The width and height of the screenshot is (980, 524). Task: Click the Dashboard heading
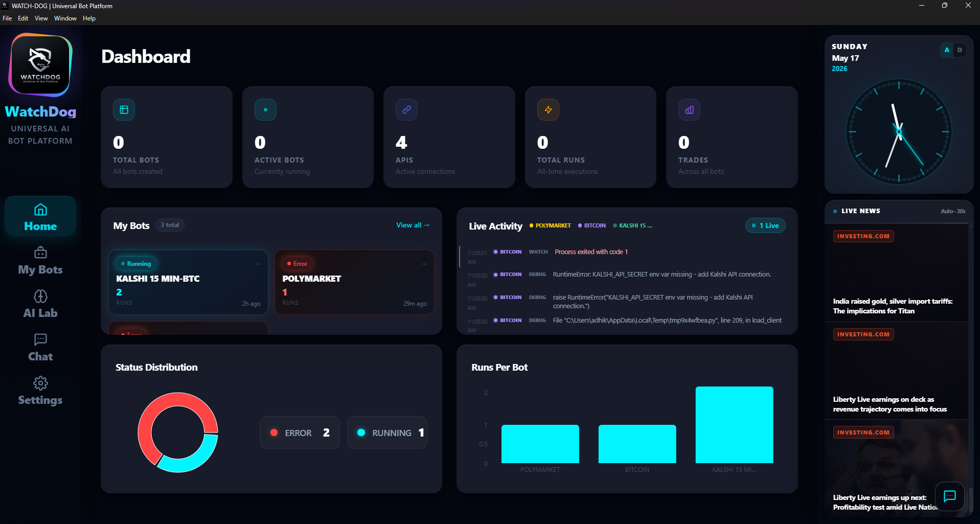(x=146, y=56)
